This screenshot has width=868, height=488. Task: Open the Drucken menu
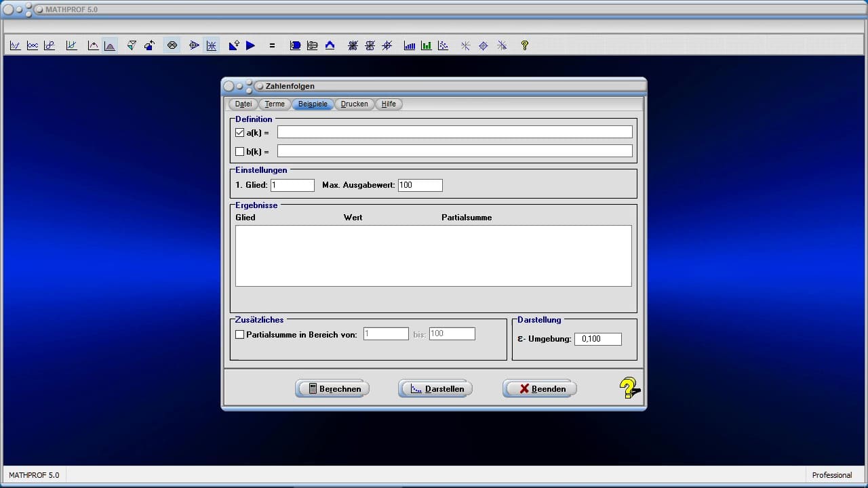click(354, 104)
